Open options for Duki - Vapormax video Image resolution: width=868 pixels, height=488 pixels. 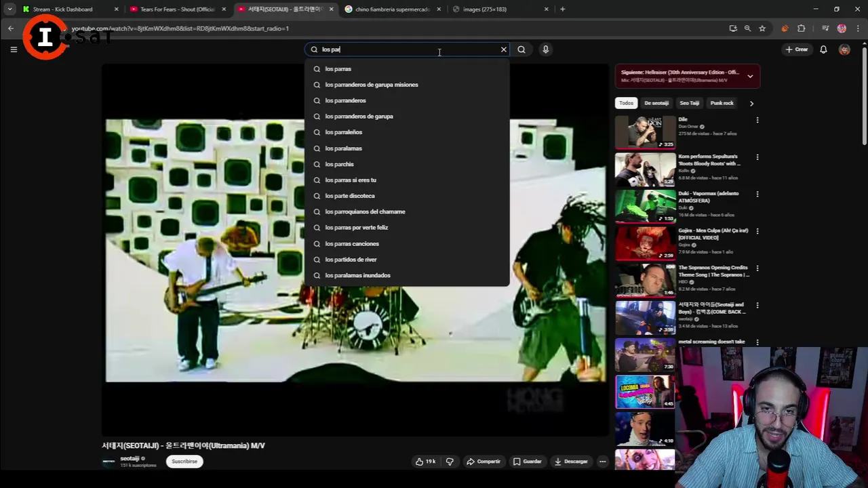click(x=757, y=194)
